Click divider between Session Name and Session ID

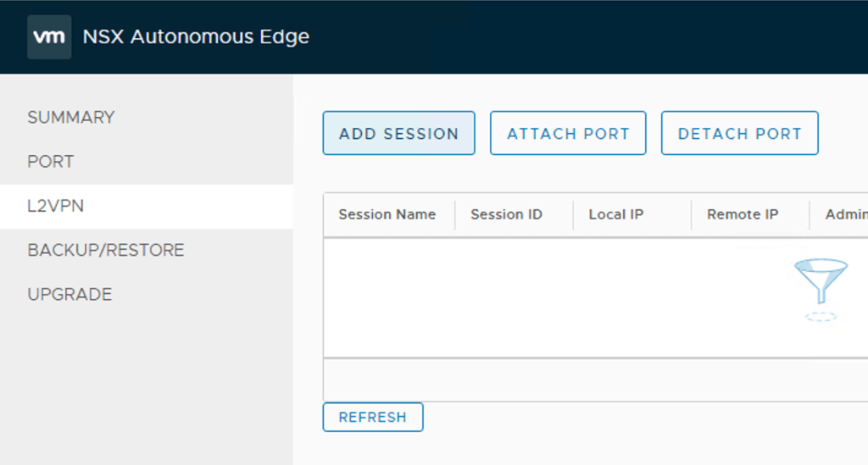[x=455, y=215]
